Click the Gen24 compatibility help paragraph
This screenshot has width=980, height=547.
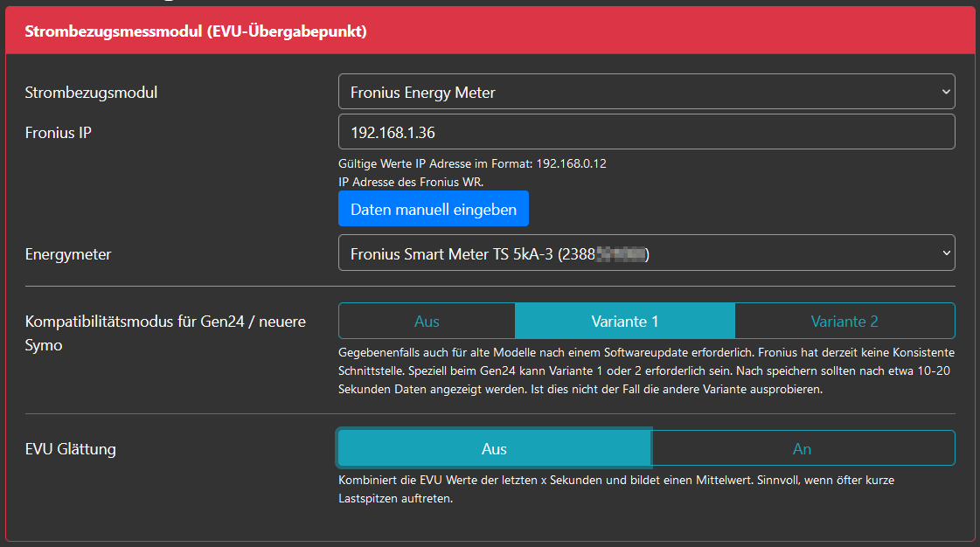(x=645, y=370)
